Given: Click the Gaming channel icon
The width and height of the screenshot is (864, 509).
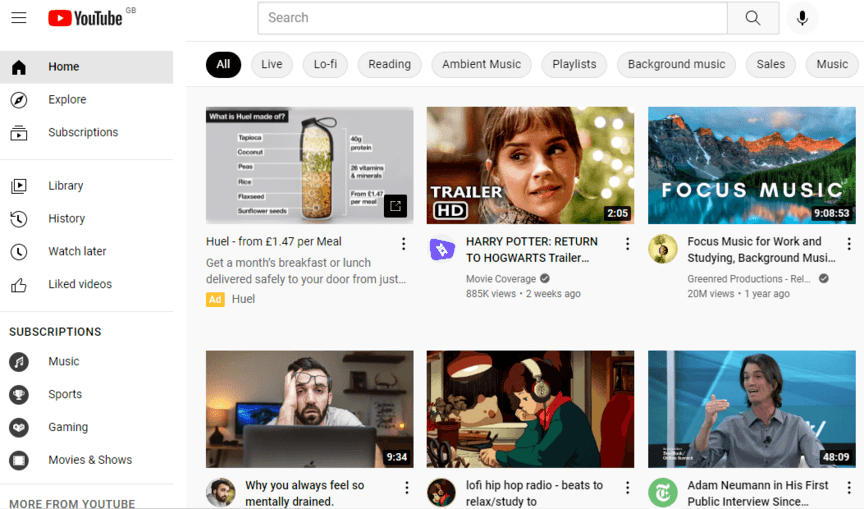Looking at the screenshot, I should click(19, 427).
